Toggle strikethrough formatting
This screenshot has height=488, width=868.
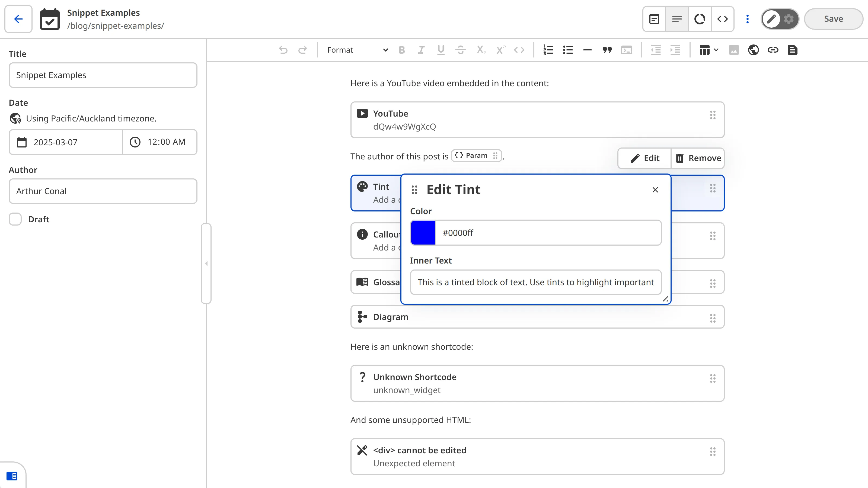[x=460, y=50]
